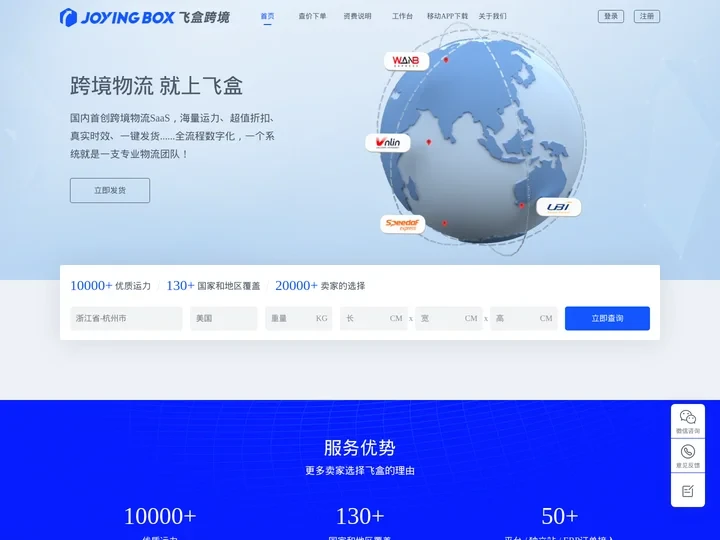The image size is (720, 540).
Task: Focus the 长 CM length field
Action: tap(374, 318)
